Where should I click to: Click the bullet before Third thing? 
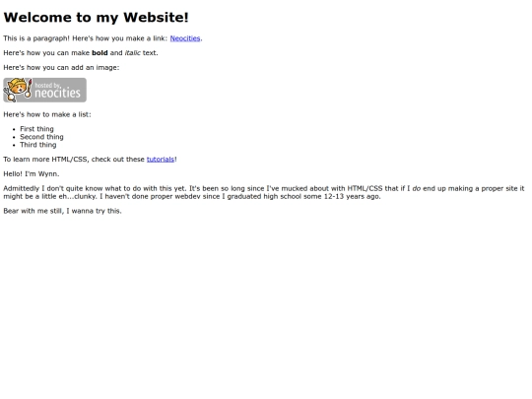tap(14, 145)
